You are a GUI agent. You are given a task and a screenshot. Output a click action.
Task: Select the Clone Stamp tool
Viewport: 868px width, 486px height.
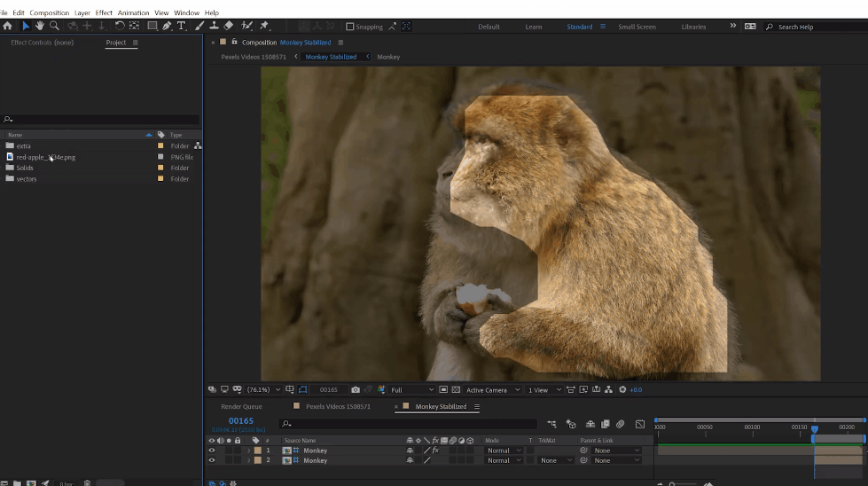tap(214, 27)
